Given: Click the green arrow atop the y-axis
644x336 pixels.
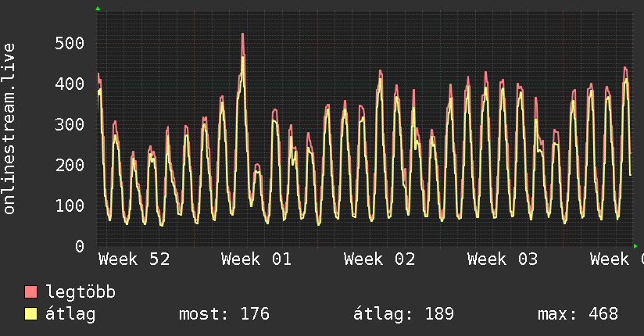Looking at the screenshot, I should click(98, 9).
